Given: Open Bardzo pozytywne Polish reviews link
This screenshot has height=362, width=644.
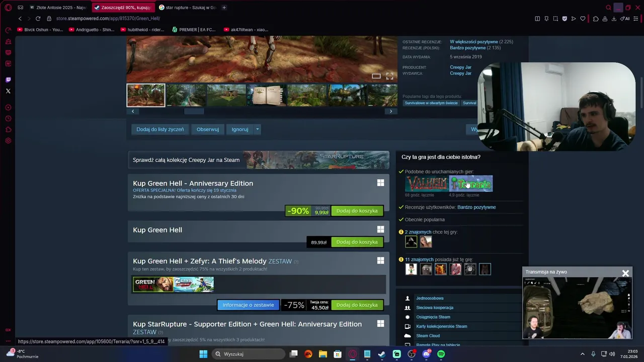Looking at the screenshot, I should coord(468,48).
